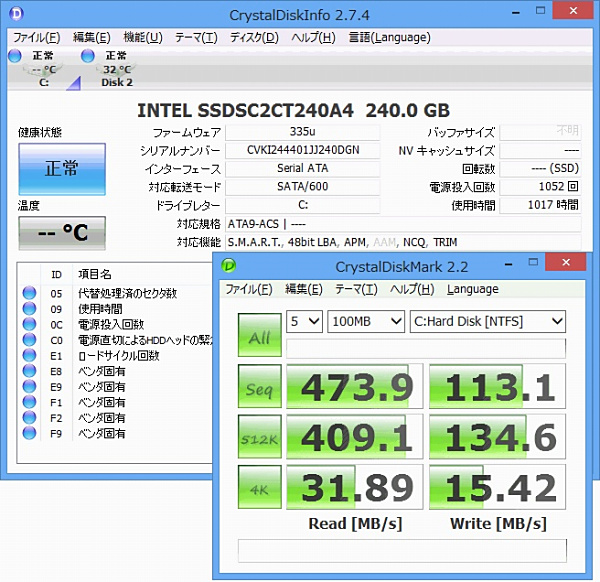Screen dimensions: 600x582
Task: Start the 512K benchmark test
Action: point(259,437)
